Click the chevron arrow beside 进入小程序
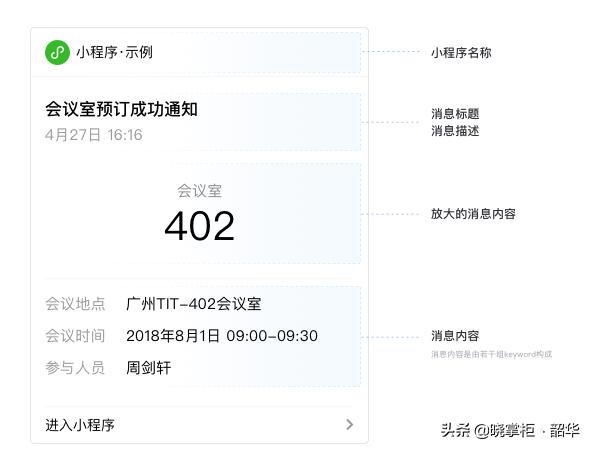This screenshot has width=593, height=451. point(350,425)
